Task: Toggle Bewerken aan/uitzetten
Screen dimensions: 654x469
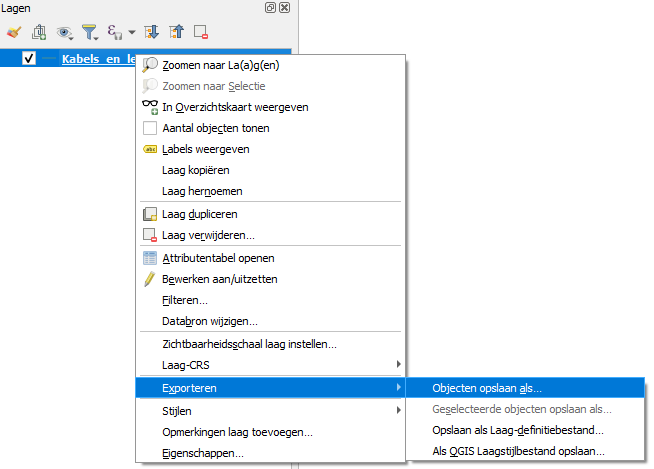Action: pyautogui.click(x=270, y=279)
